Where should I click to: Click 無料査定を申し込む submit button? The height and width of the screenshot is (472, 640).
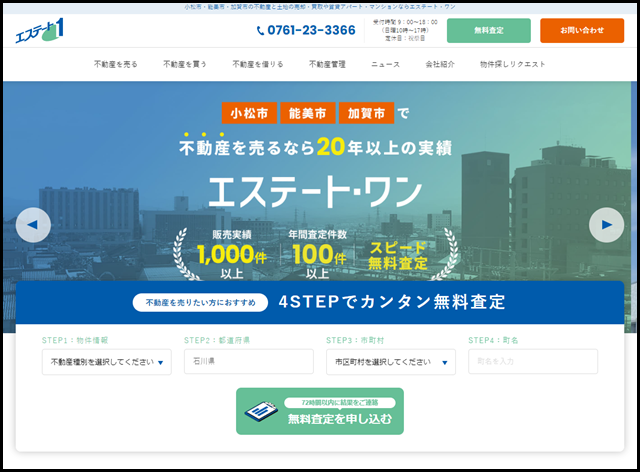point(320,411)
